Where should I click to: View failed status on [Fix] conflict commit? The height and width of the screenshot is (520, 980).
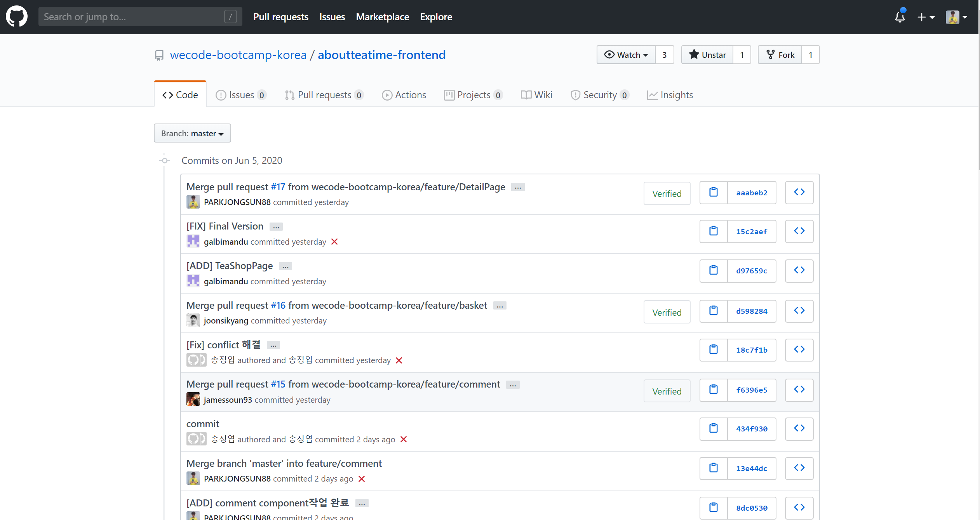tap(399, 360)
